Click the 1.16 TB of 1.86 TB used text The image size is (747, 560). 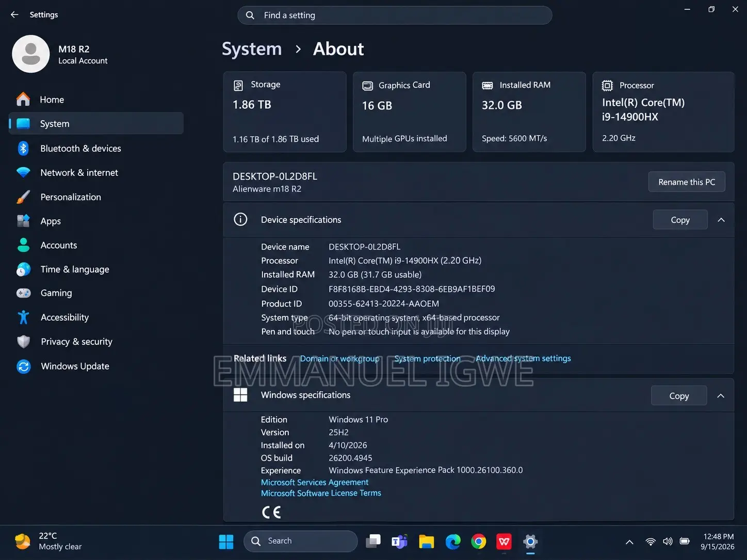(x=275, y=139)
